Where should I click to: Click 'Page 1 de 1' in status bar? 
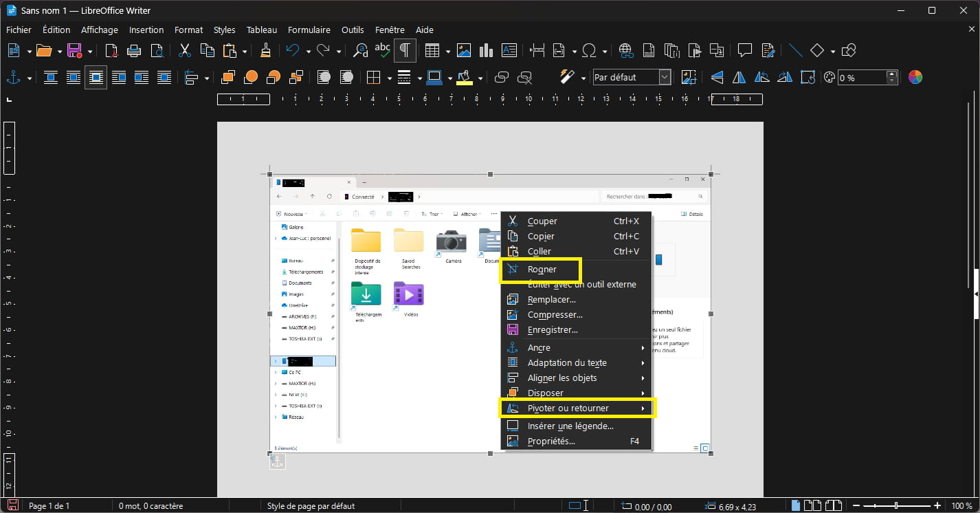pos(49,506)
